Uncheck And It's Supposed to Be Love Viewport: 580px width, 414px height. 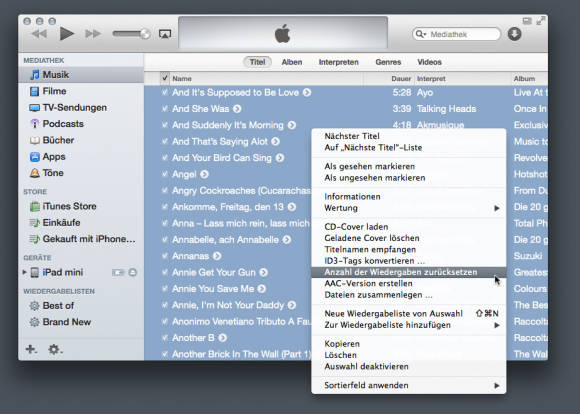[165, 92]
